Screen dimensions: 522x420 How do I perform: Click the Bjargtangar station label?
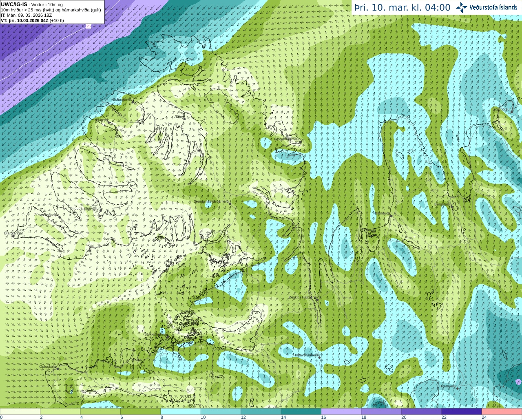[x=13, y=233]
